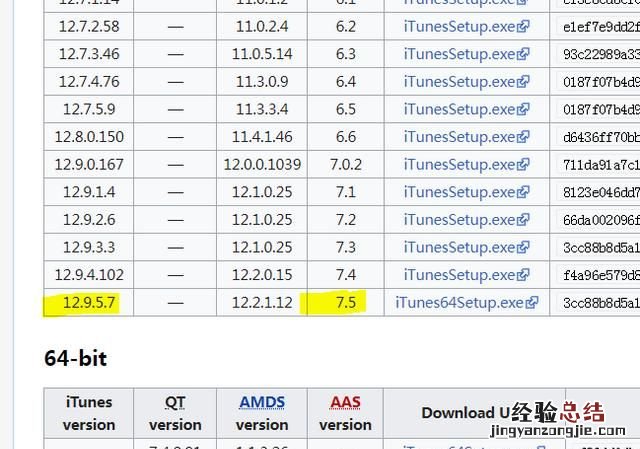
Task: Open iTunesSetup.exe link for version 12.9.3.3
Action: pos(466,247)
